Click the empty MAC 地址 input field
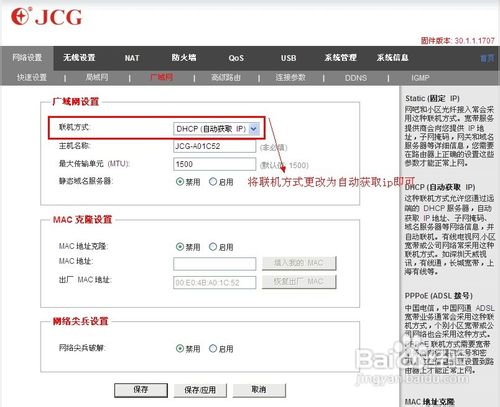The height and width of the screenshot is (407, 500). pos(214,264)
